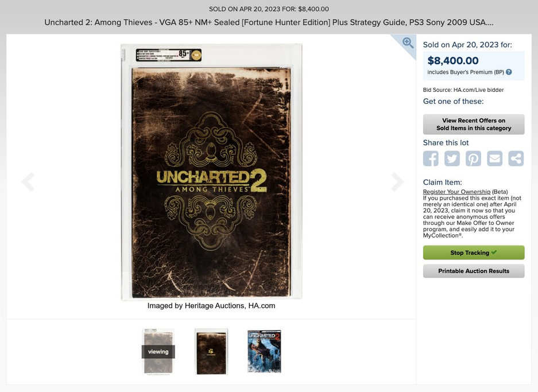
Task: Click the VGA 85+ grade label
Action: 169,55
